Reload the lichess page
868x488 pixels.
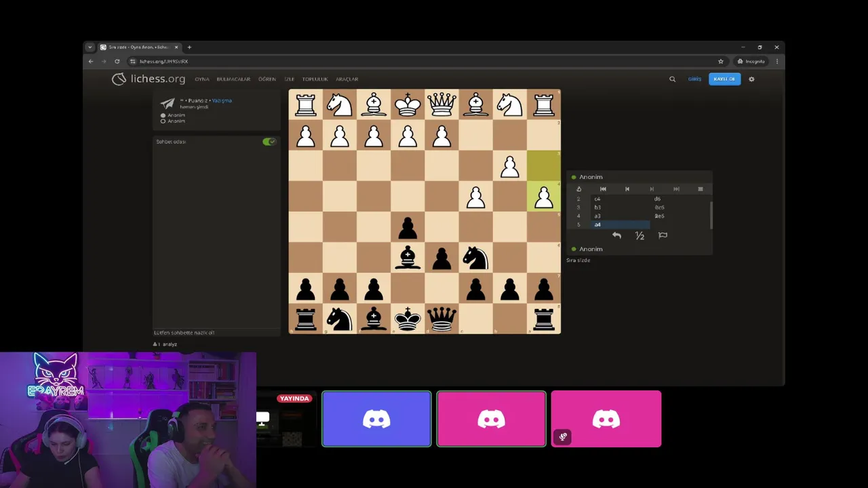(117, 61)
